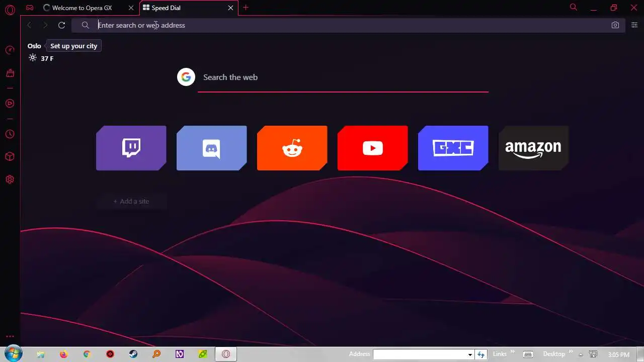Screen dimensions: 644x362
Task: Open a new tab with plus
Action: [x=246, y=8]
